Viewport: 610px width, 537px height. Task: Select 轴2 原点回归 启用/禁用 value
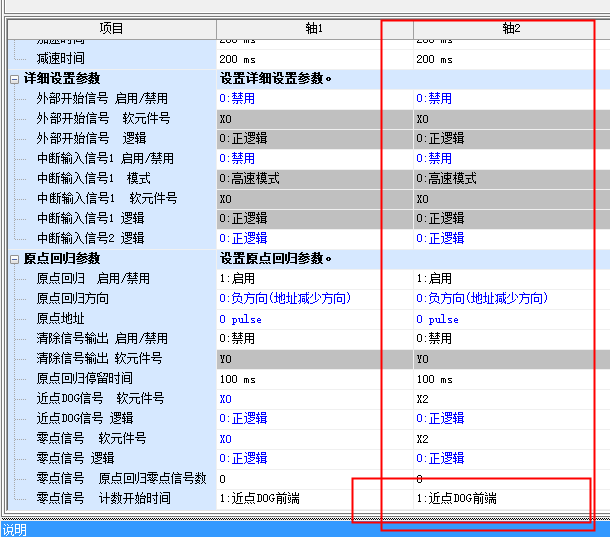coord(510,279)
